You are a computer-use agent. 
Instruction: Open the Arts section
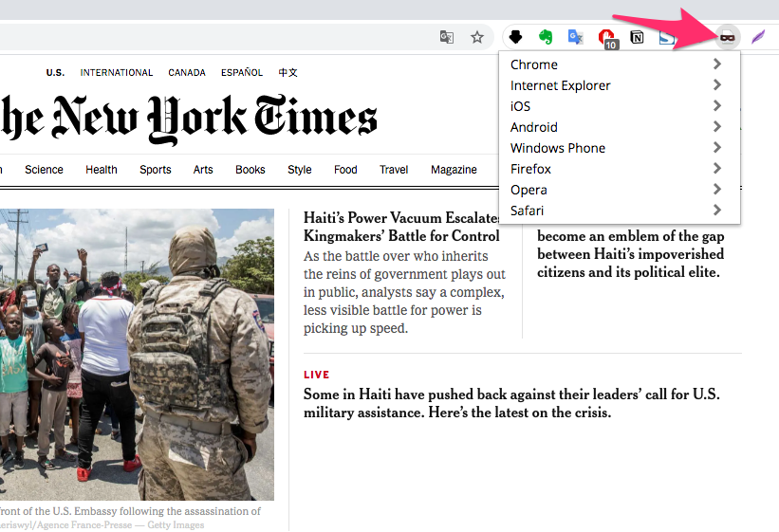(x=203, y=170)
